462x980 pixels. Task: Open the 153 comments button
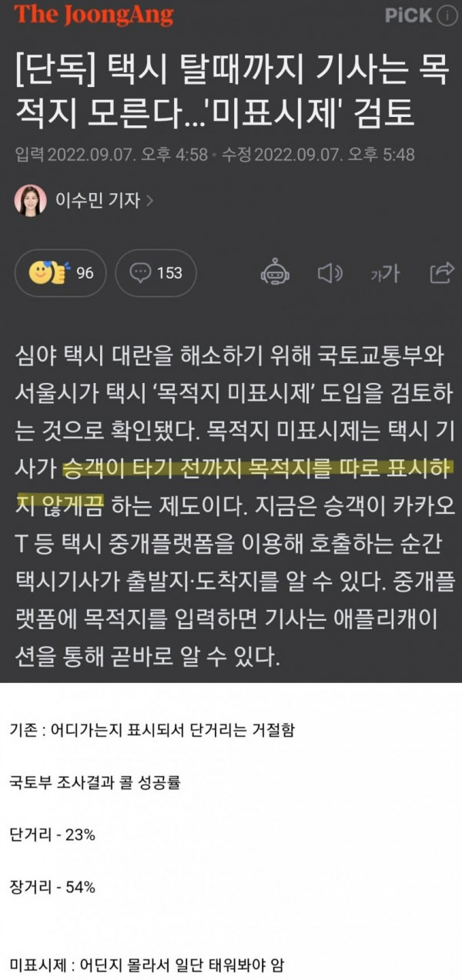point(156,272)
